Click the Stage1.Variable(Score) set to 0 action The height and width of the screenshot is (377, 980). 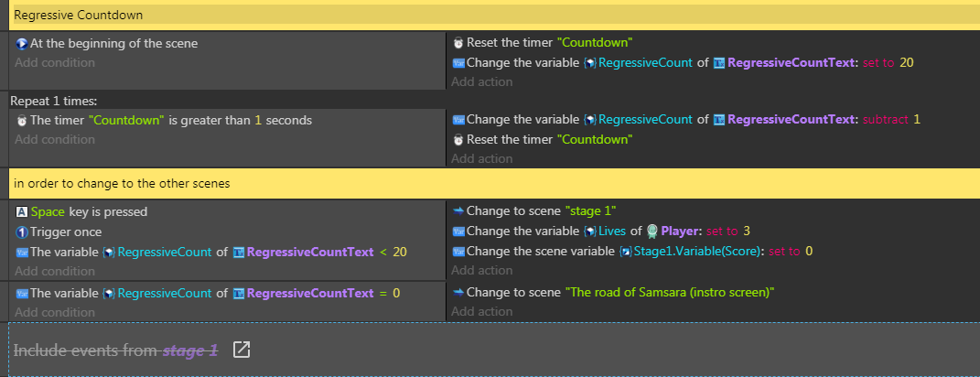tap(632, 252)
